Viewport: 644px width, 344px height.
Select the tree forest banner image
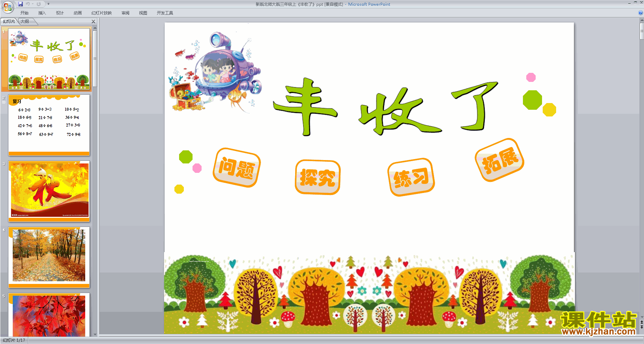tap(369, 293)
